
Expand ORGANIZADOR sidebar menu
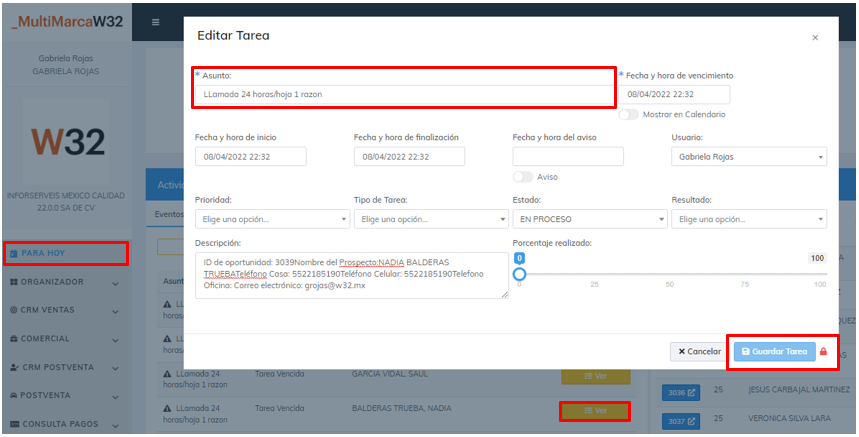click(65, 282)
